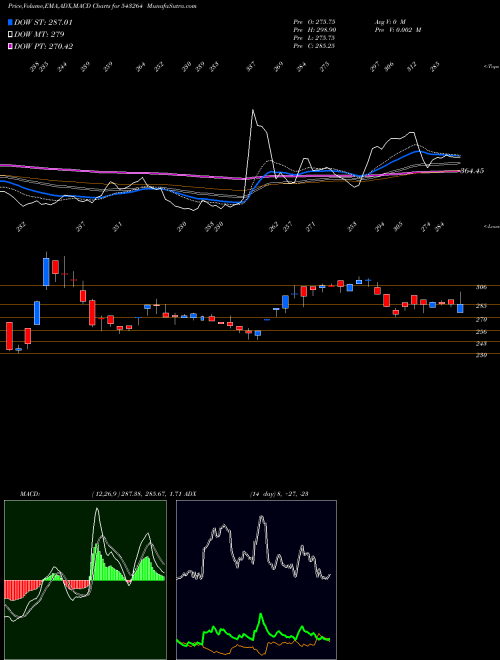Click the 256 price level label
Image resolution: width=500 pixels, height=660 pixels.
(x=481, y=332)
